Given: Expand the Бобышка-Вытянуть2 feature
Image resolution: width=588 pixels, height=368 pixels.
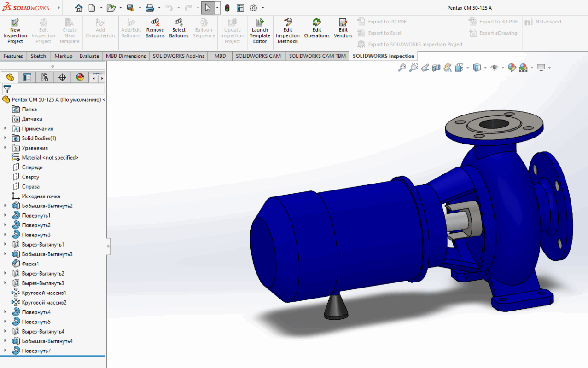Looking at the screenshot, I should click(x=5, y=206).
